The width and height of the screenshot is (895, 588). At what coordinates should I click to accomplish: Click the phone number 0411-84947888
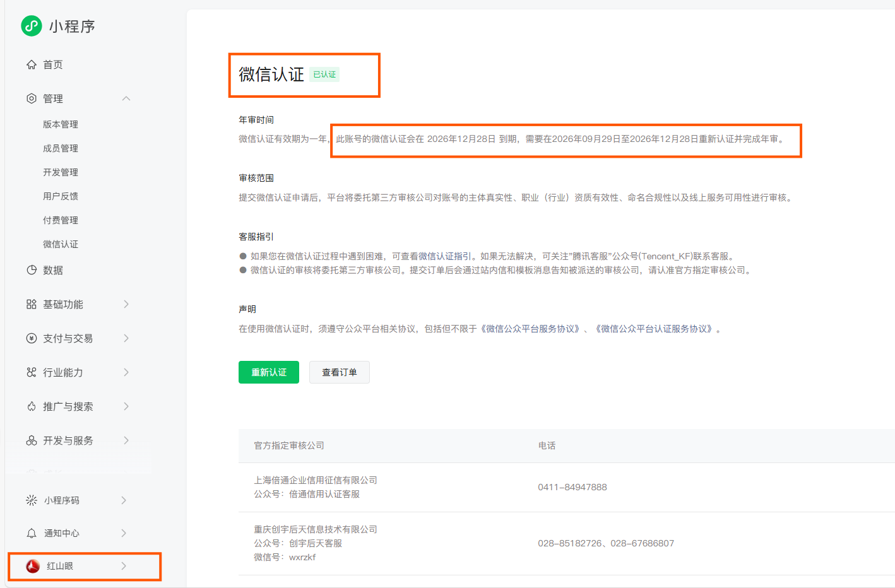tap(572, 487)
